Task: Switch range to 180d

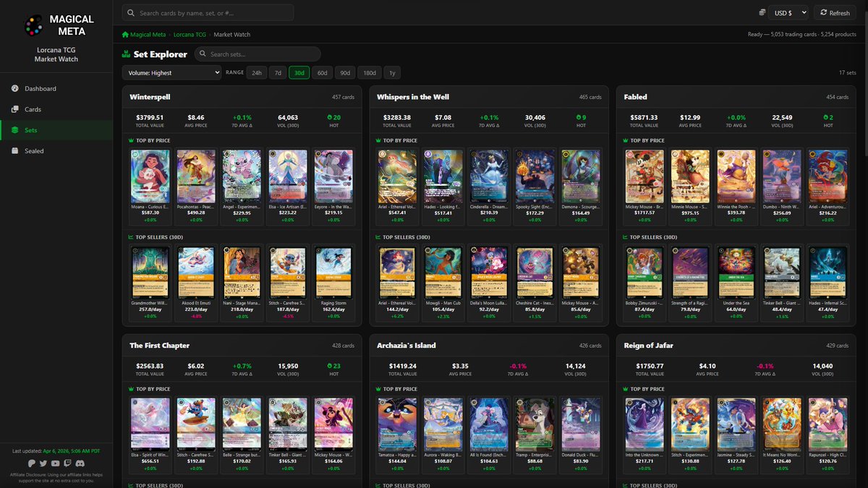Action: point(370,72)
